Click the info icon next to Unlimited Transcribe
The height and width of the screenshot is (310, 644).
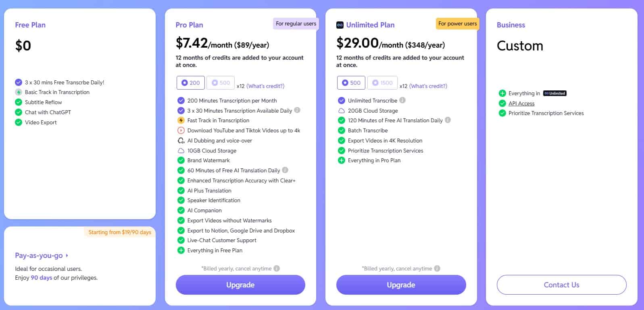point(403,100)
